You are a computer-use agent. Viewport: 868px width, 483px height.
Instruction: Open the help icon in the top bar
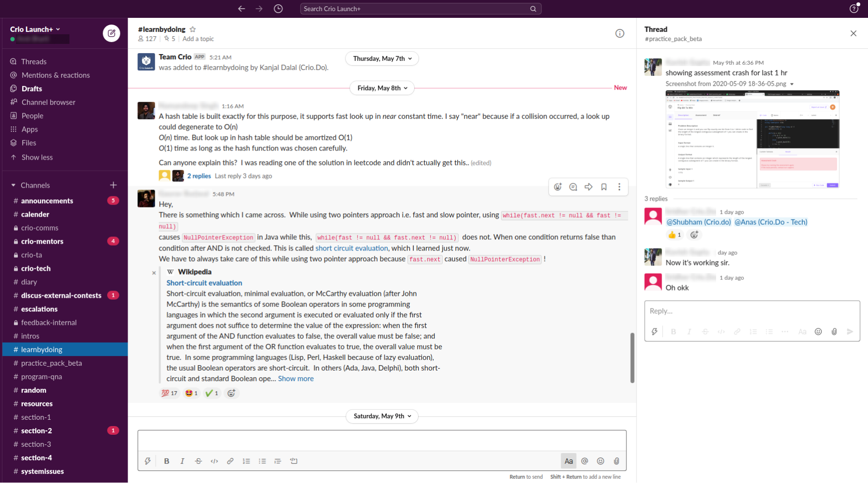coord(854,9)
